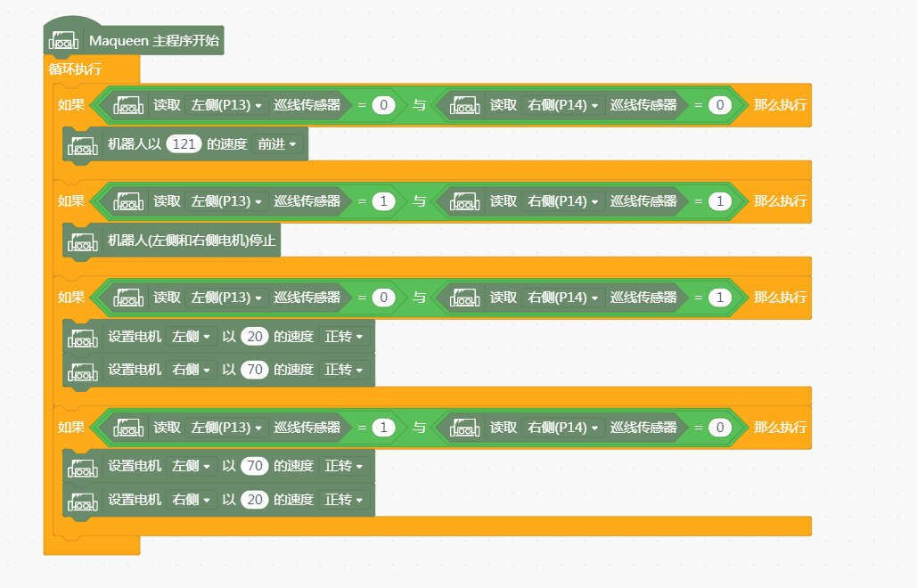
Task: Open 左侧 motor dropdown on speed 70 block
Action: [192, 467]
